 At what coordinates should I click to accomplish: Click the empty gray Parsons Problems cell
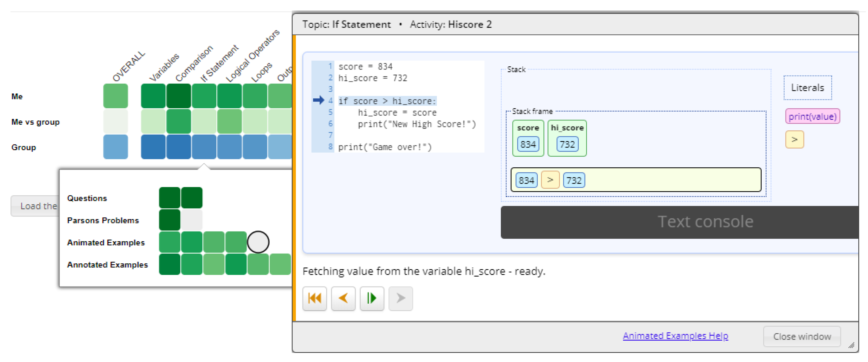[191, 220]
